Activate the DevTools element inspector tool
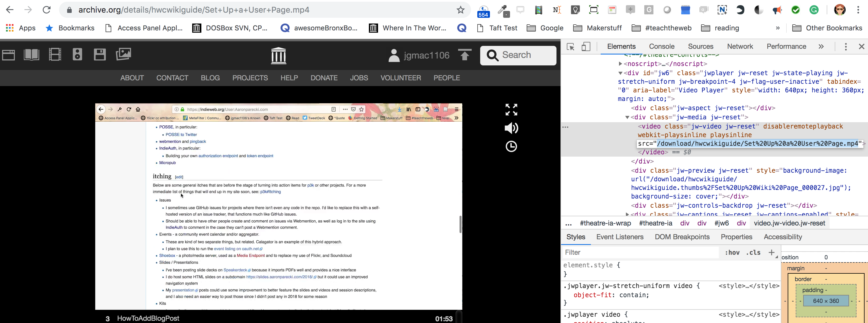Image resolution: width=868 pixels, height=323 pixels. point(571,46)
